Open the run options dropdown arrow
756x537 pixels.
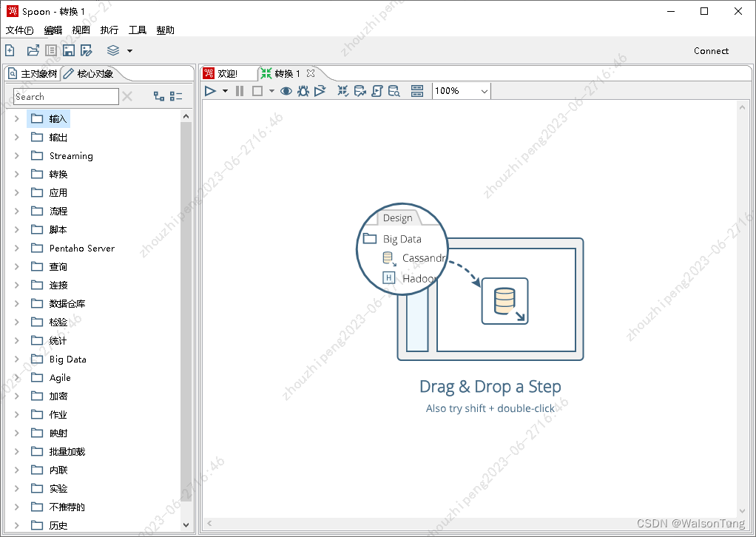225,91
